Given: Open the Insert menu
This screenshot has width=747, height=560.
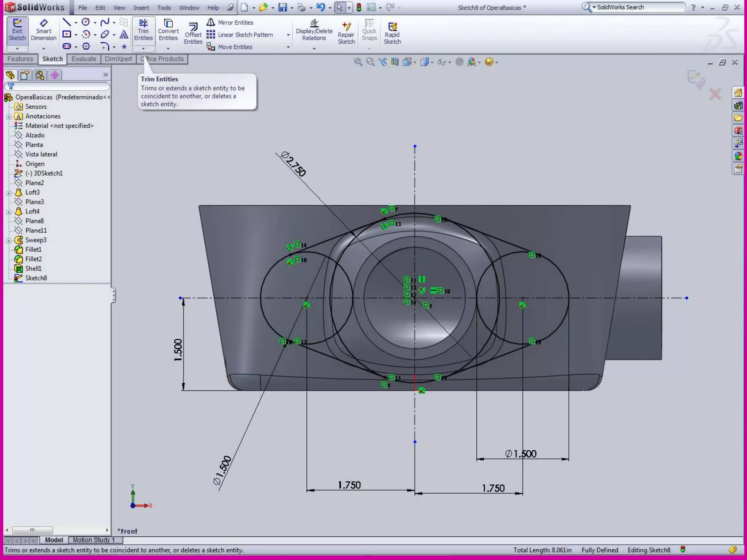Looking at the screenshot, I should pyautogui.click(x=141, y=8).
